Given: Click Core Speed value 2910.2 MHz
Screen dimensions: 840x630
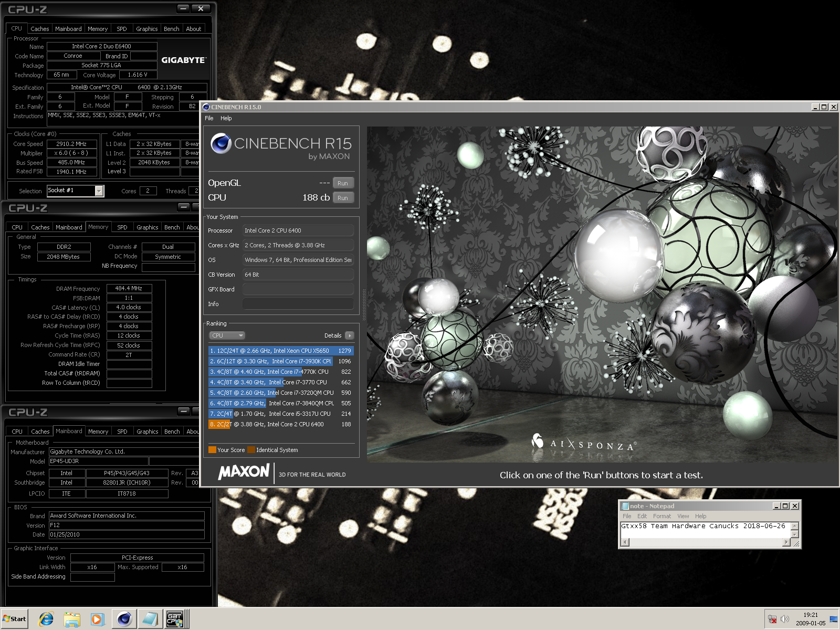Looking at the screenshot, I should [x=72, y=144].
